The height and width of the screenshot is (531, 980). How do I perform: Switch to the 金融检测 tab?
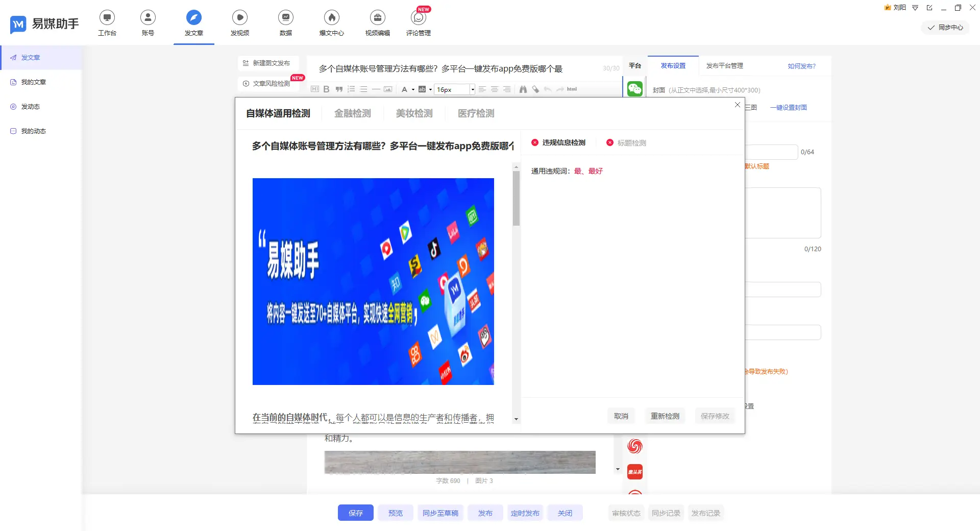tap(353, 113)
